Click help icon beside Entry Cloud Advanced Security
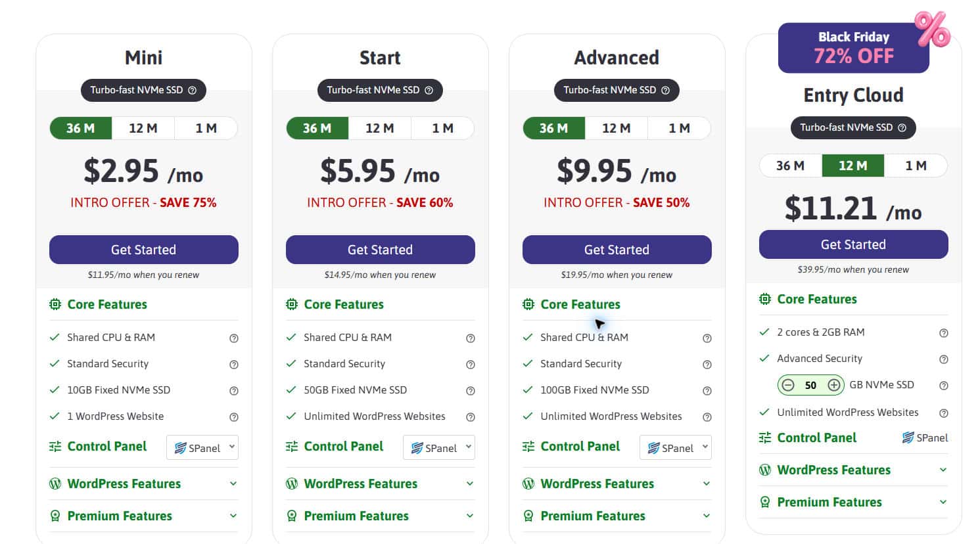 (x=944, y=359)
